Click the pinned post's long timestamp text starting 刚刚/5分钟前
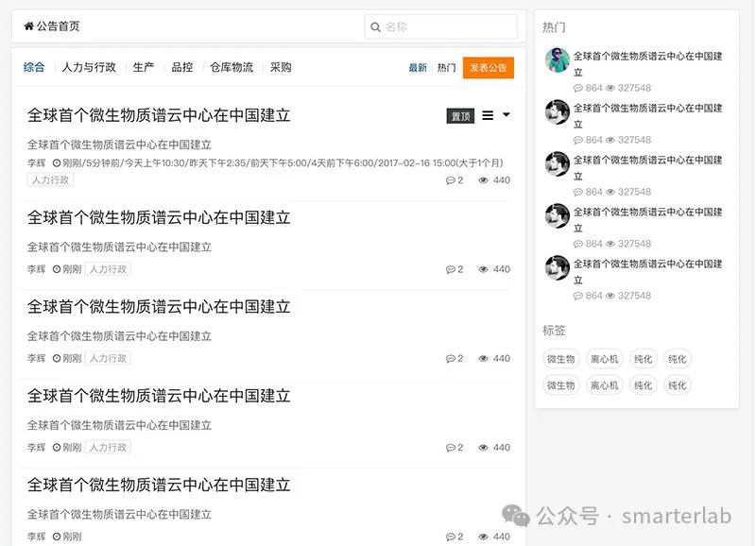 click(x=283, y=162)
